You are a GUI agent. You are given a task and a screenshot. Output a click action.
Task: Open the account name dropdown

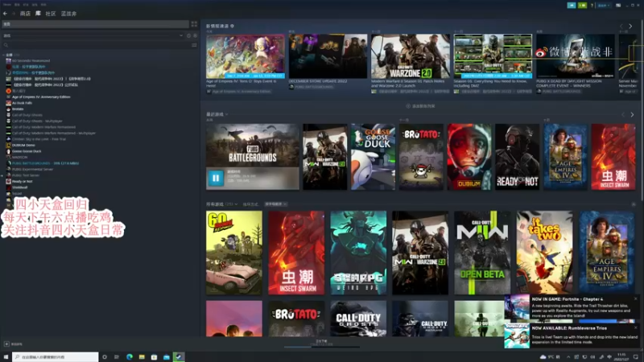tap(603, 6)
